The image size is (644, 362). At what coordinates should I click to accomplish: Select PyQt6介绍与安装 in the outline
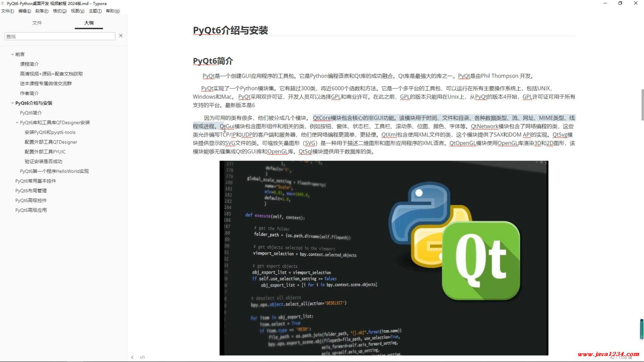tap(34, 103)
